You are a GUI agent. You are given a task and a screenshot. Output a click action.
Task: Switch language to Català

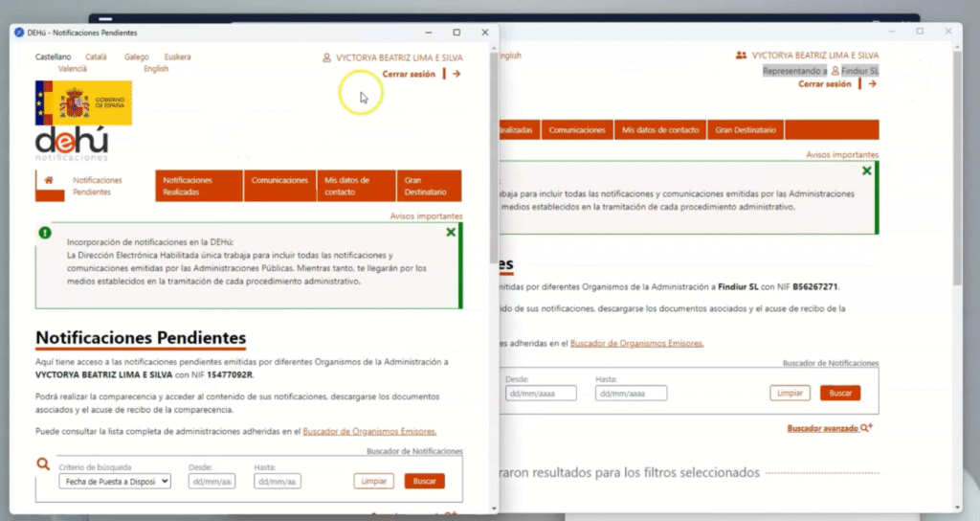96,57
